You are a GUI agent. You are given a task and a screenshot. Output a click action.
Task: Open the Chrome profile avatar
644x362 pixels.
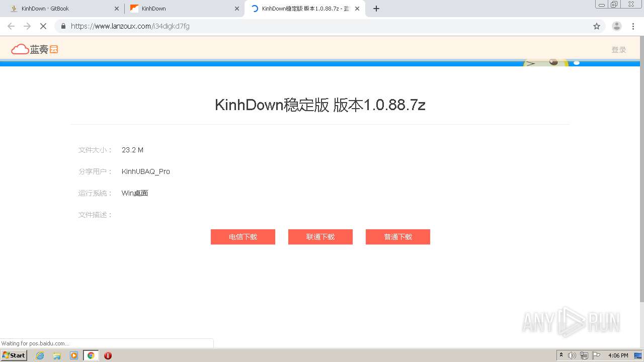click(x=617, y=26)
